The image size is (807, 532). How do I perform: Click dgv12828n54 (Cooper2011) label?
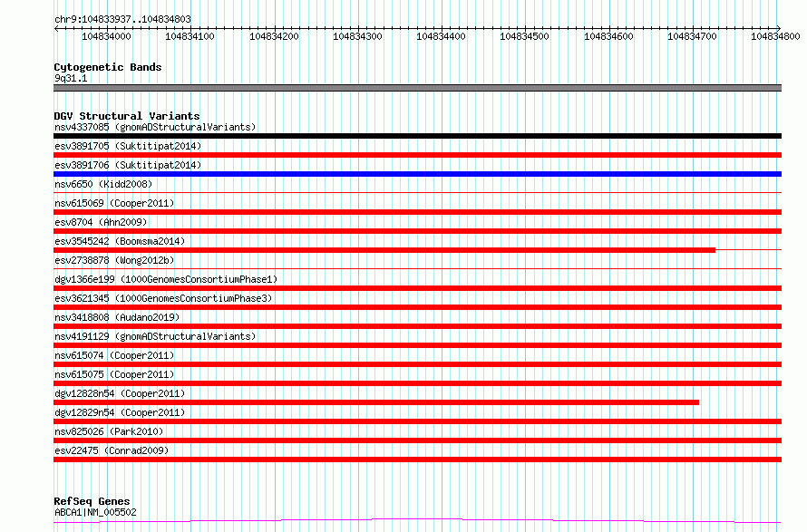[x=120, y=393]
